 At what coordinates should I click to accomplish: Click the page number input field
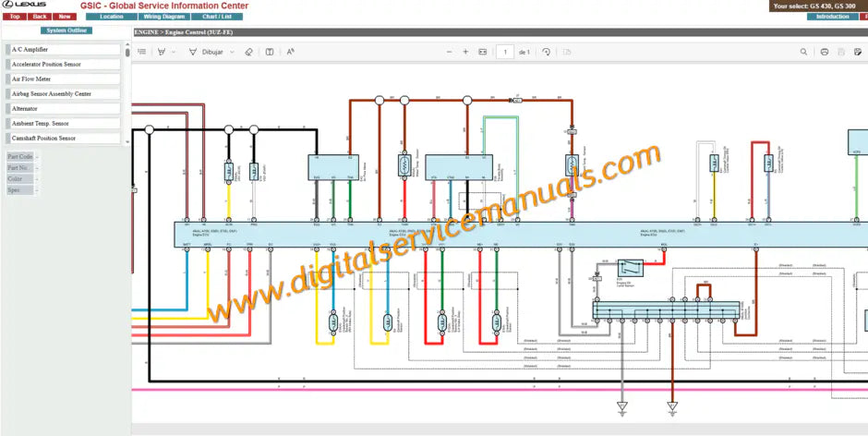pyautogui.click(x=505, y=52)
